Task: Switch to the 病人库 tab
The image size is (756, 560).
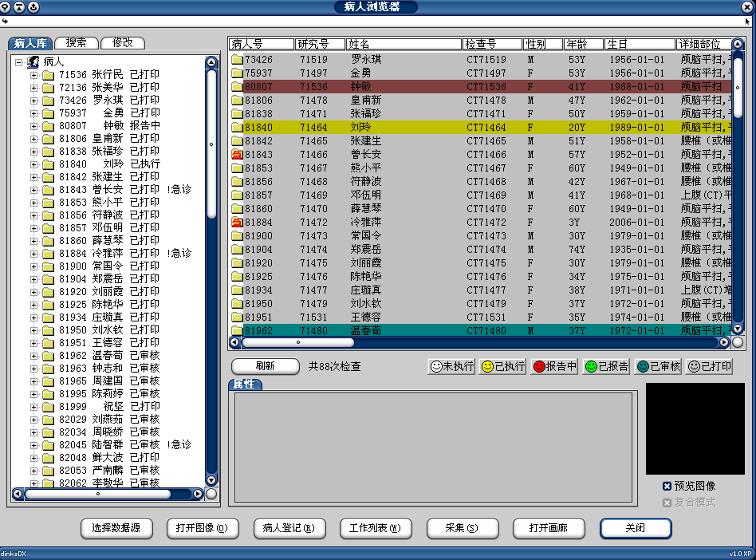Action: click(30, 43)
